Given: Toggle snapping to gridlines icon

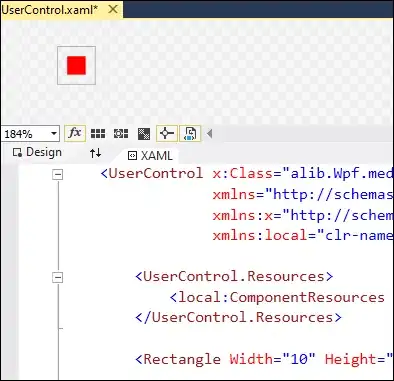Looking at the screenshot, I should pyautogui.click(x=121, y=134).
